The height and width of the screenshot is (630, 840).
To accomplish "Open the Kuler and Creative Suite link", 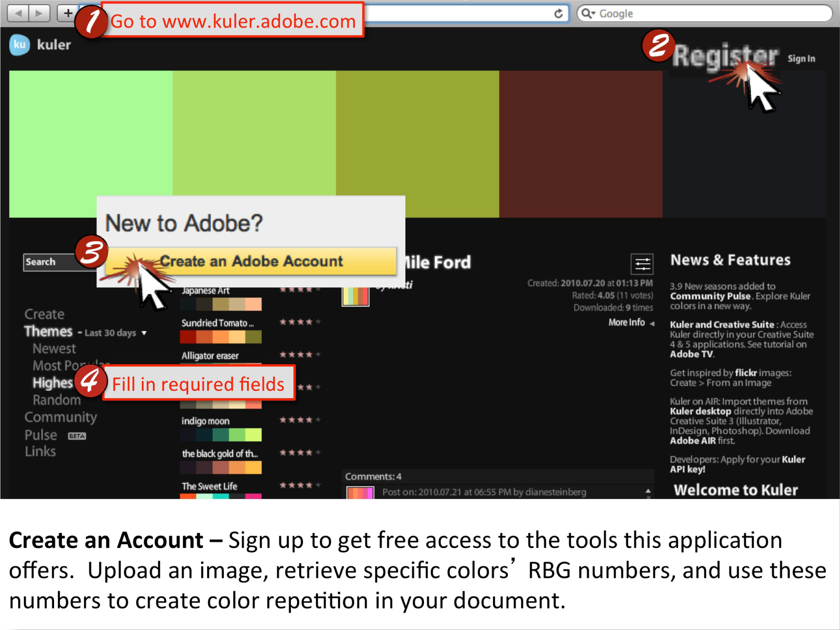I will (722, 325).
